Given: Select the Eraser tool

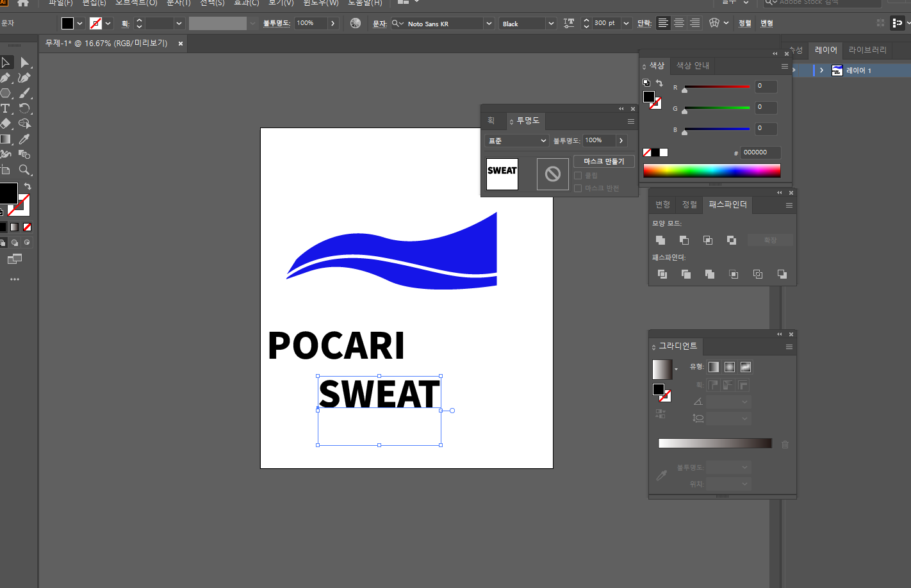Looking at the screenshot, I should [6, 124].
